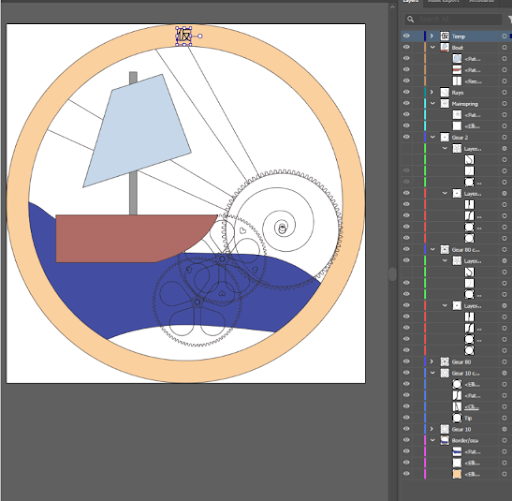Switch to the Artboards tab
This screenshot has height=501, width=512.
(481, 2)
